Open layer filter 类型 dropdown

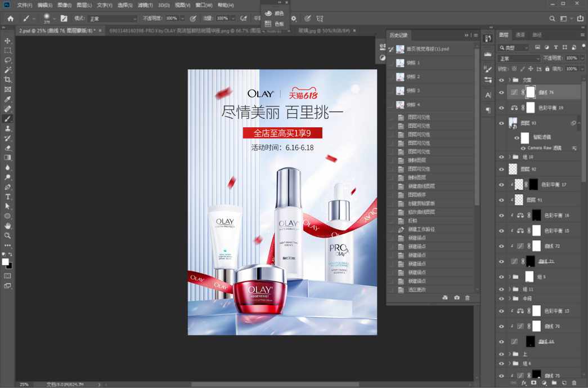pos(513,48)
